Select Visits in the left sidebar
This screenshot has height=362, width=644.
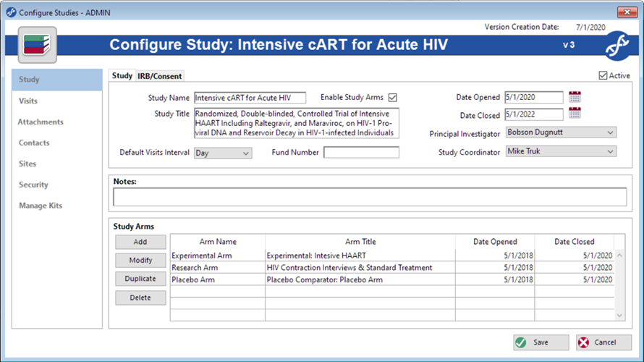pos(28,101)
